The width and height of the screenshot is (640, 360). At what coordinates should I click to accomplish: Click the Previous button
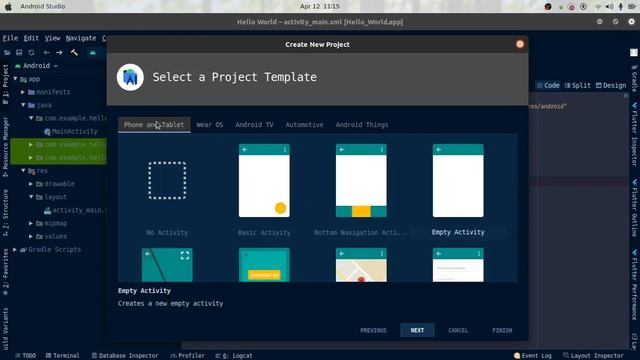[x=373, y=330]
